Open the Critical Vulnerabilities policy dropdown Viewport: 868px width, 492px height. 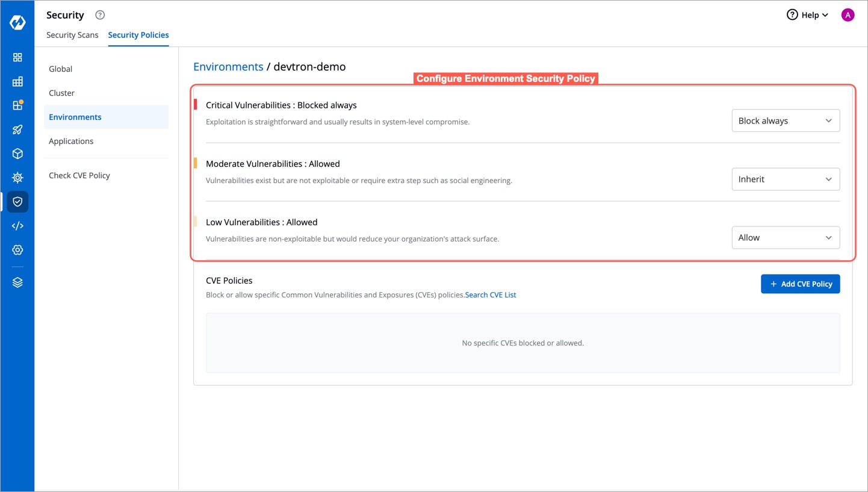click(x=785, y=120)
